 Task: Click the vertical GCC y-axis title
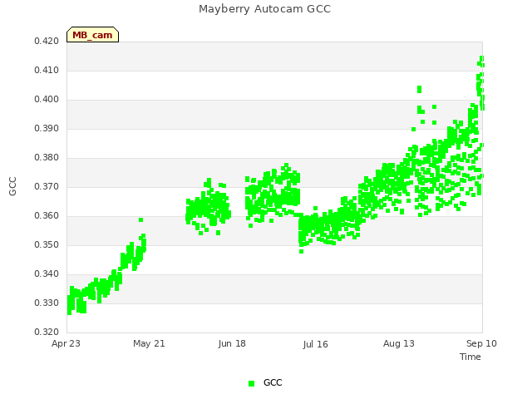pos(12,186)
